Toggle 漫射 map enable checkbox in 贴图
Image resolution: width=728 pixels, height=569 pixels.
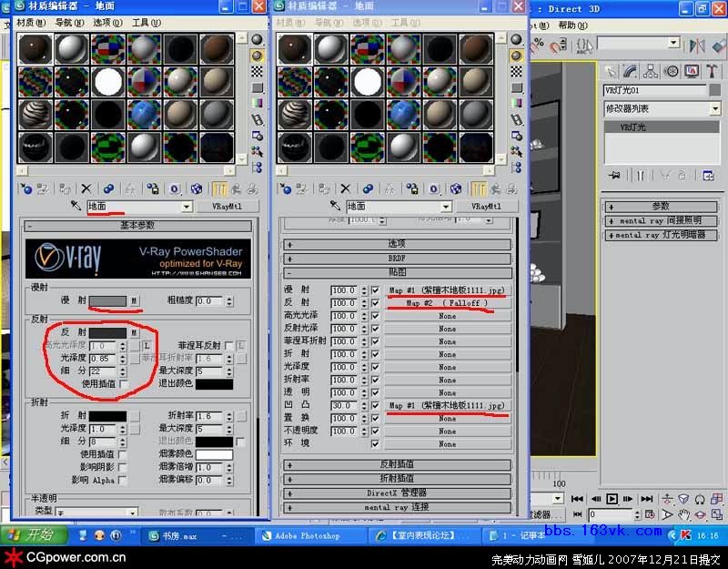click(375, 290)
